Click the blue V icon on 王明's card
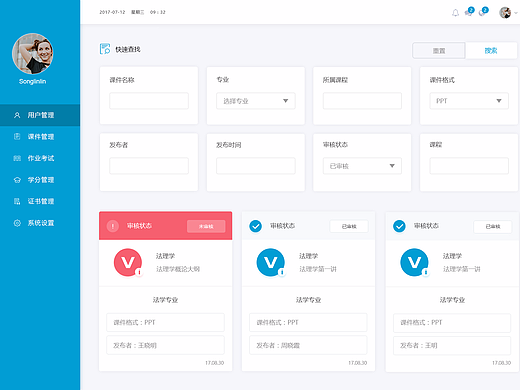This screenshot has width=520, height=390. [x=414, y=262]
